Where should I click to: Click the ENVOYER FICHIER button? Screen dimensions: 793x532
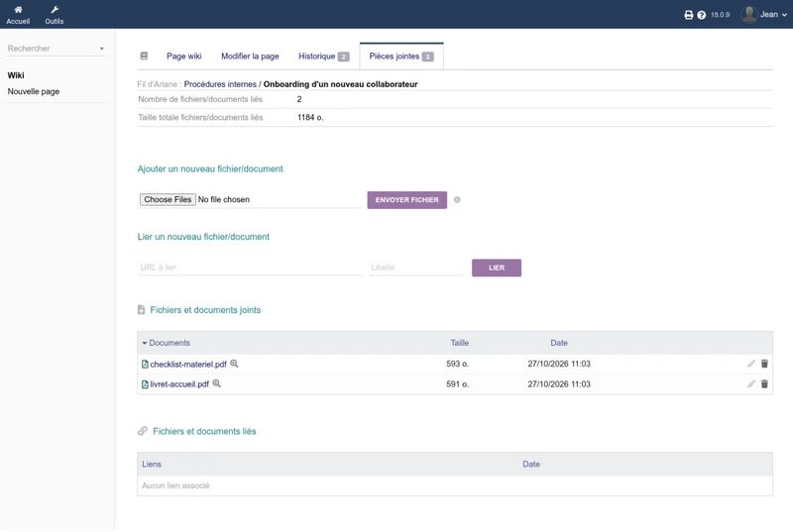coord(407,200)
